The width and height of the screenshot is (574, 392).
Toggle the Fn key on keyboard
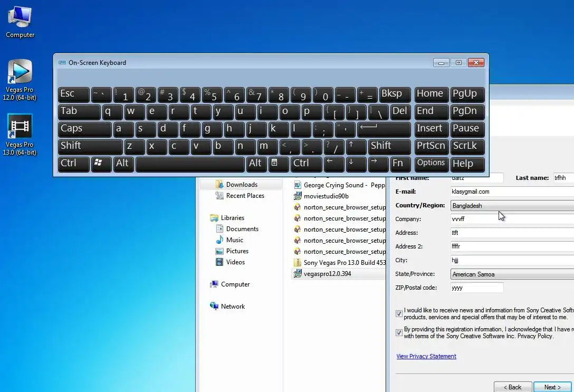click(x=400, y=164)
